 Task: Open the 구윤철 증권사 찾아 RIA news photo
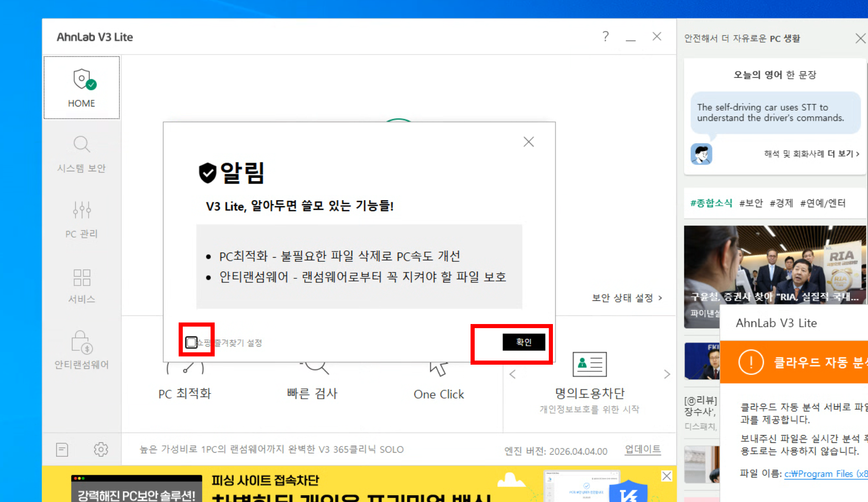click(x=775, y=265)
